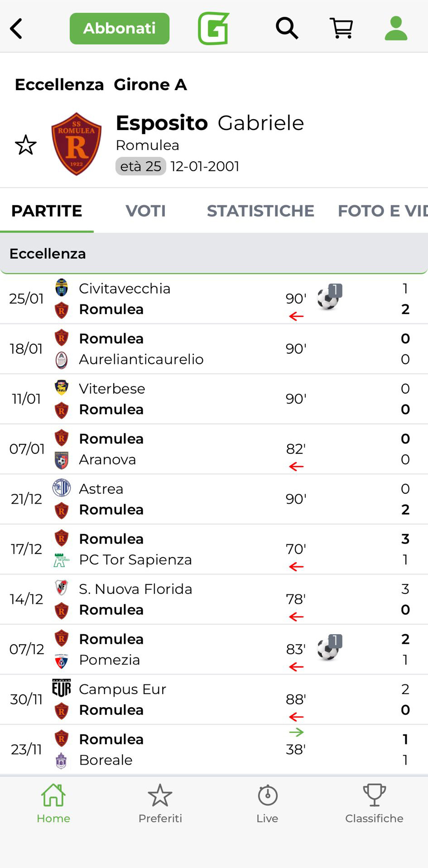Image resolution: width=428 pixels, height=868 pixels.
Task: Tap the back arrow icon
Action: [17, 29]
